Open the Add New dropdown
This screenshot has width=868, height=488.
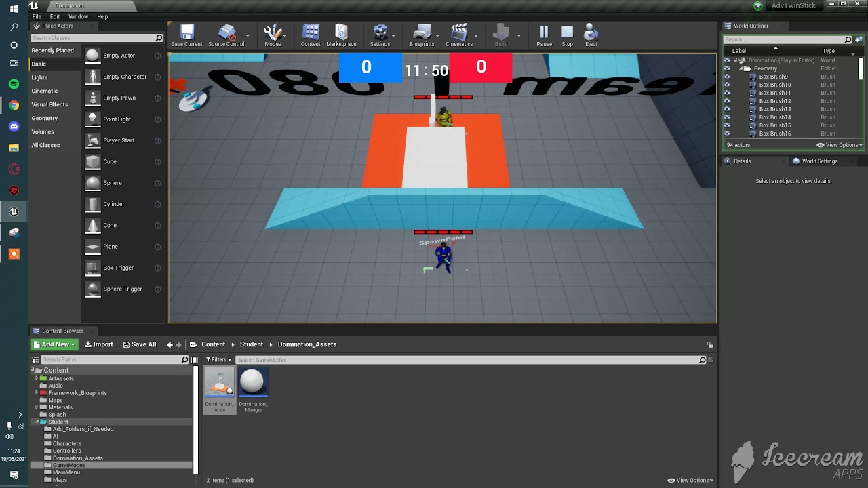[x=54, y=344]
